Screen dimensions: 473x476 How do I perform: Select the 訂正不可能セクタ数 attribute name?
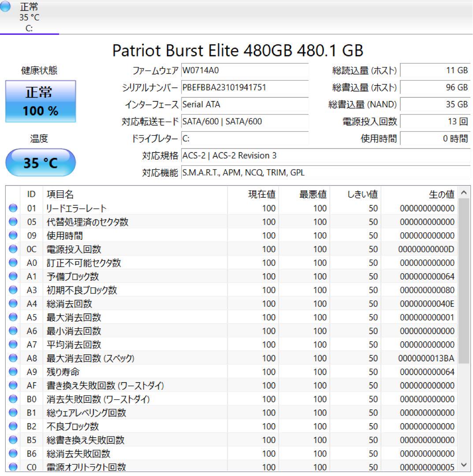(x=84, y=263)
